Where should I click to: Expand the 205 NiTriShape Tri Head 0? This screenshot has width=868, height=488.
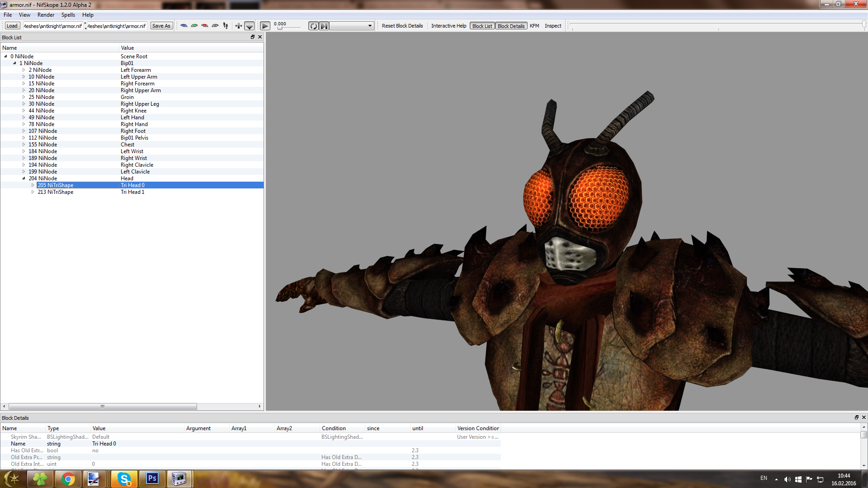click(x=33, y=185)
